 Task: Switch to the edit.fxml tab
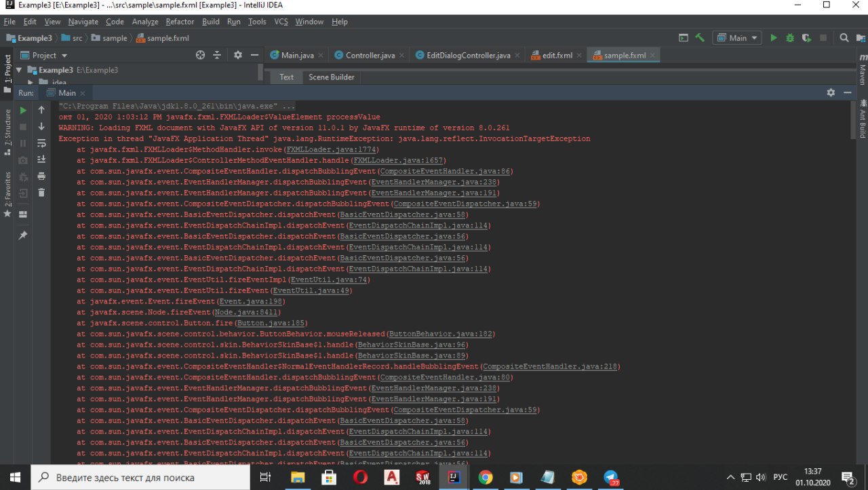(556, 55)
